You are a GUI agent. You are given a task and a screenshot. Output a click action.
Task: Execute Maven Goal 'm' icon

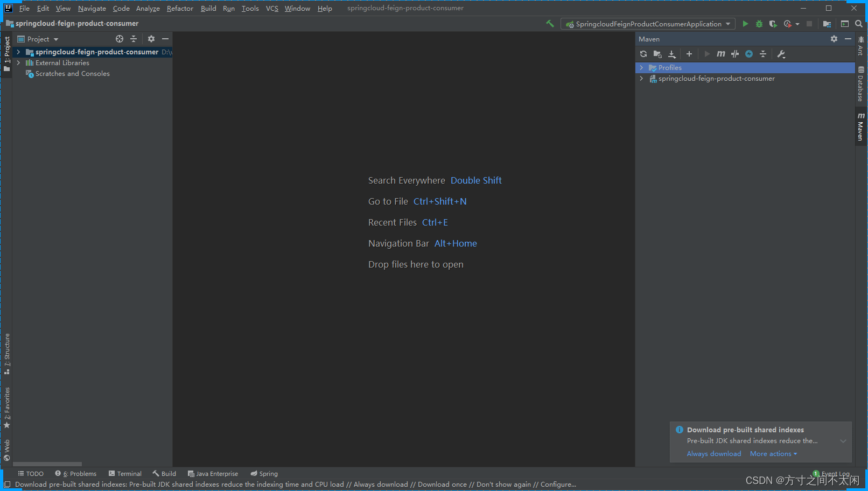(721, 54)
